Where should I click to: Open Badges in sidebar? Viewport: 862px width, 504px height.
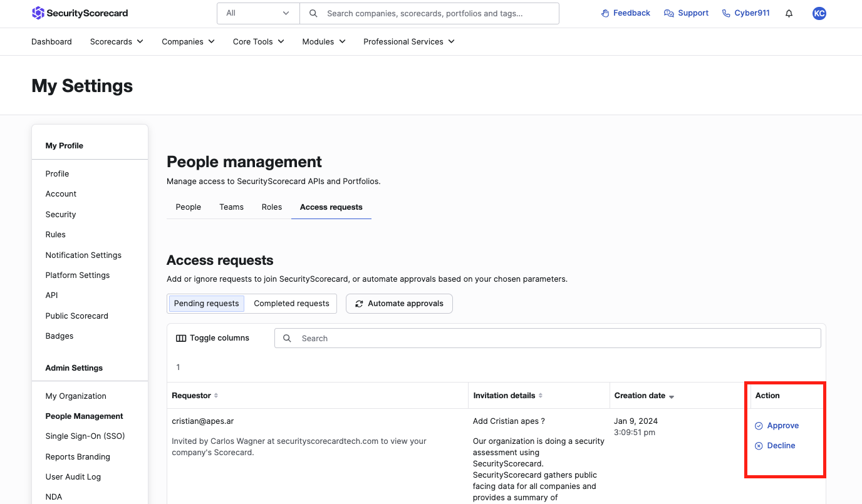[60, 336]
